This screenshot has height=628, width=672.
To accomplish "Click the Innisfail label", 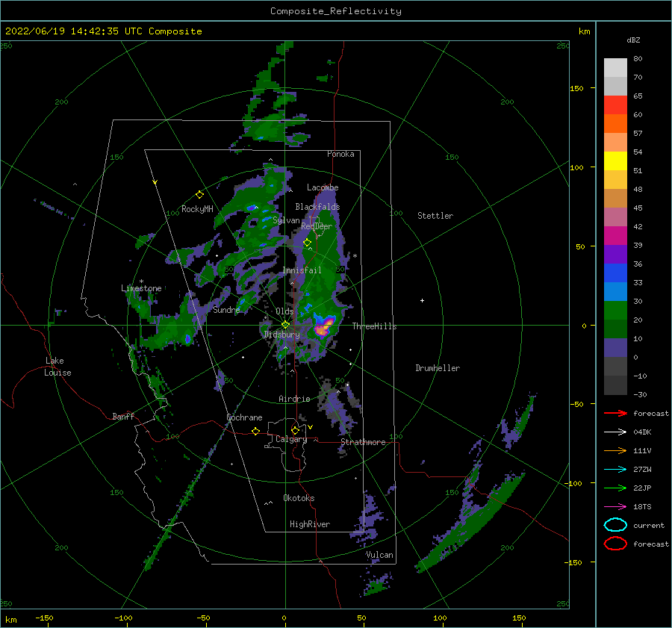I will [x=302, y=270].
